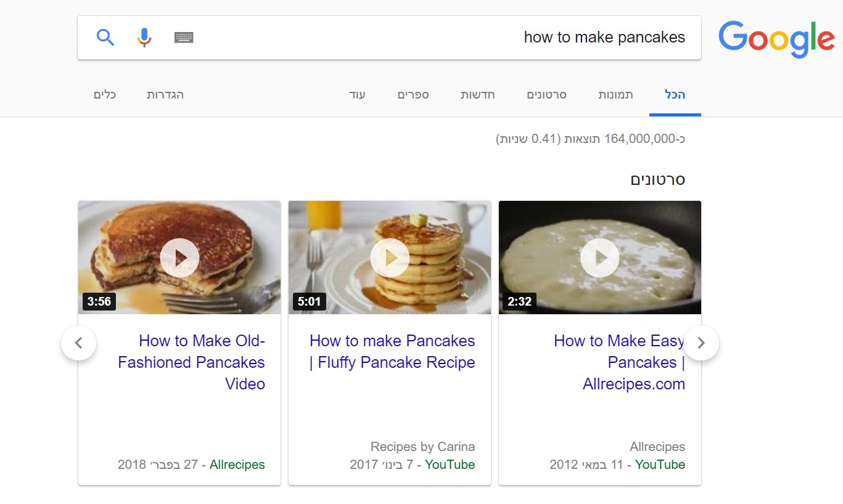The image size is (843, 504).
Task: Click the Google logo
Action: coord(776,38)
